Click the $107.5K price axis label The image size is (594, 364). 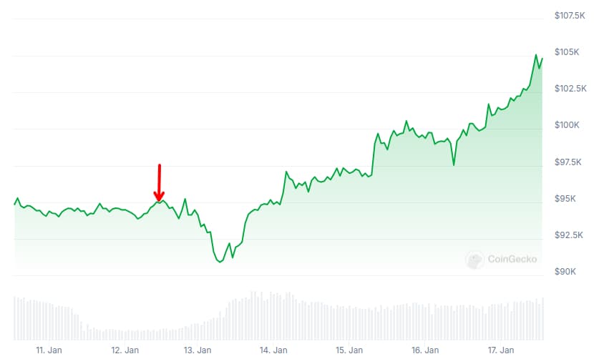click(x=570, y=15)
